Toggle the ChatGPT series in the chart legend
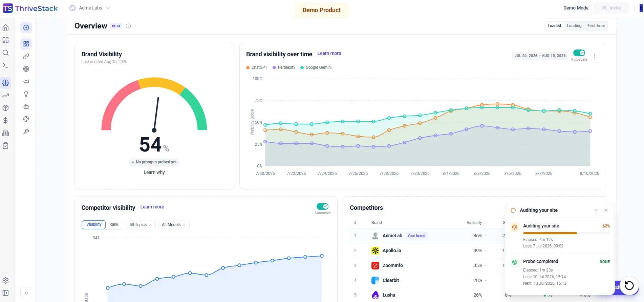644x302 pixels. [x=257, y=67]
